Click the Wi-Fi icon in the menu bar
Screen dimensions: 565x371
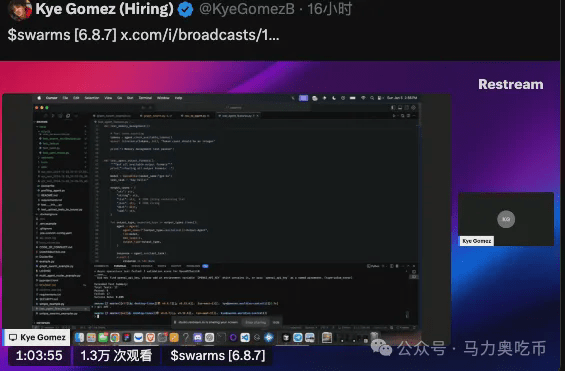(363, 98)
